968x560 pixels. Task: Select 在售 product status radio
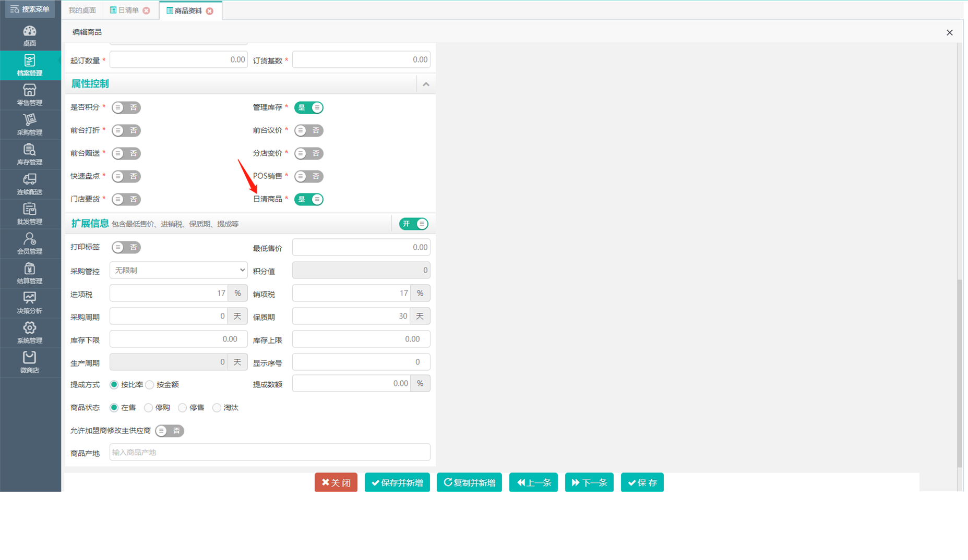[114, 408]
